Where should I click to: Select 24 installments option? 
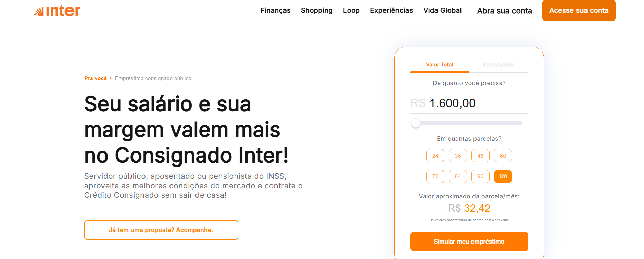click(435, 156)
